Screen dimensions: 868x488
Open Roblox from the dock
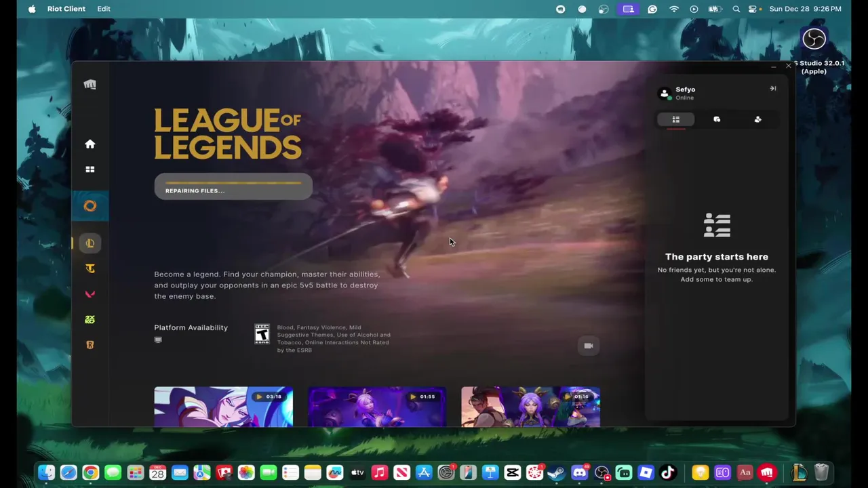[646, 472]
